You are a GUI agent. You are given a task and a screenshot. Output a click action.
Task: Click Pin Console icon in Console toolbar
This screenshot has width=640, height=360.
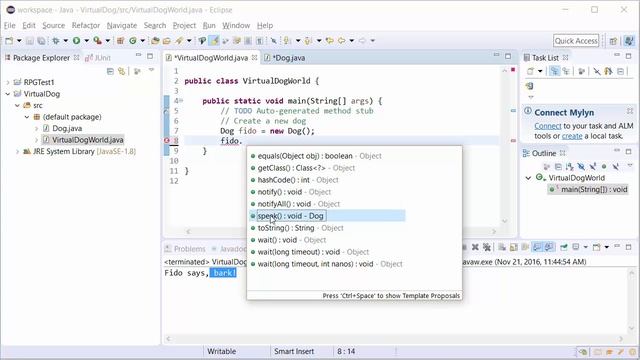coord(564,247)
